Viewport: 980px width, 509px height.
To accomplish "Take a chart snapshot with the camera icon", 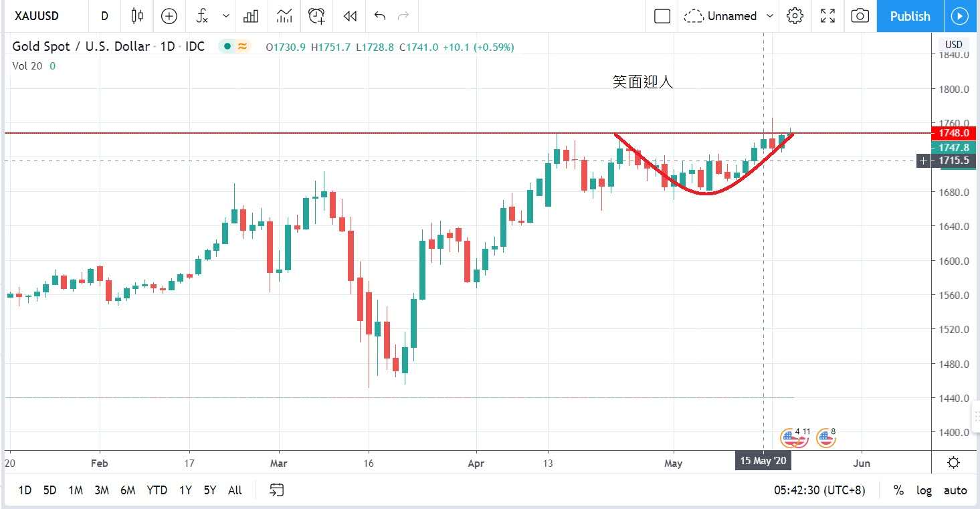I will pos(860,16).
